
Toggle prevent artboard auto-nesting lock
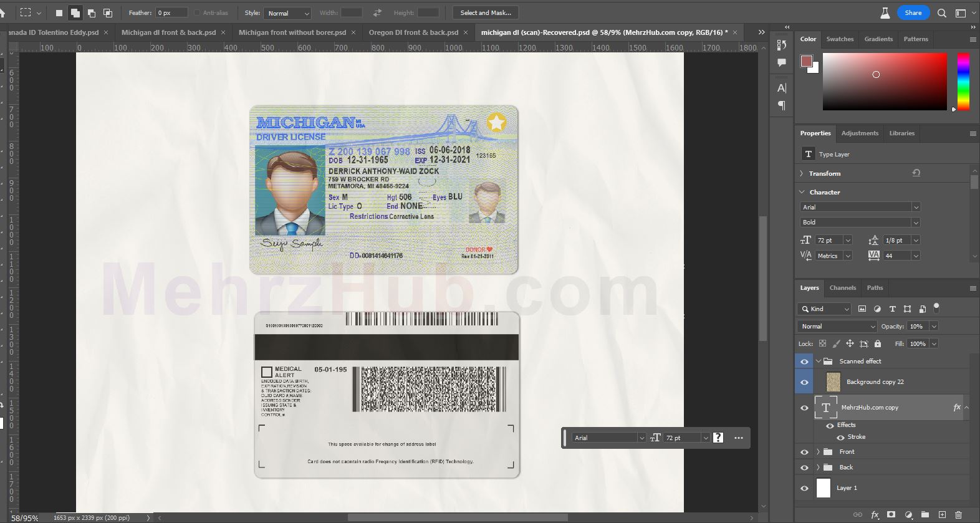click(864, 343)
